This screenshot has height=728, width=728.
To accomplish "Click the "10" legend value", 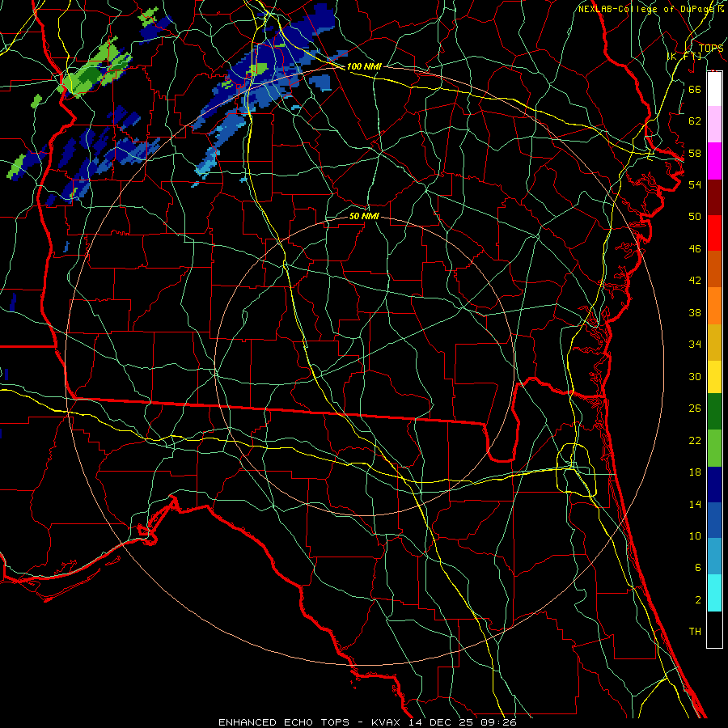I will coord(695,536).
